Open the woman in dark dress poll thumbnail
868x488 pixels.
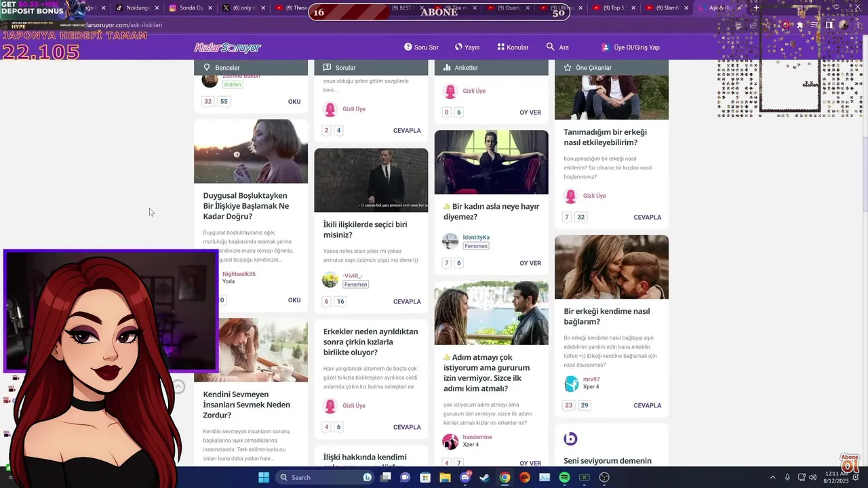tap(491, 162)
